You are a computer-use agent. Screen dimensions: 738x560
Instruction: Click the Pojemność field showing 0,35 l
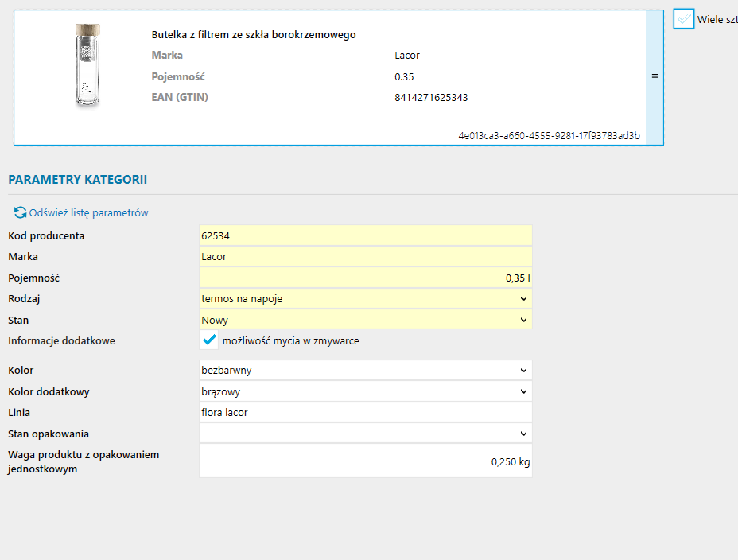tap(365, 278)
